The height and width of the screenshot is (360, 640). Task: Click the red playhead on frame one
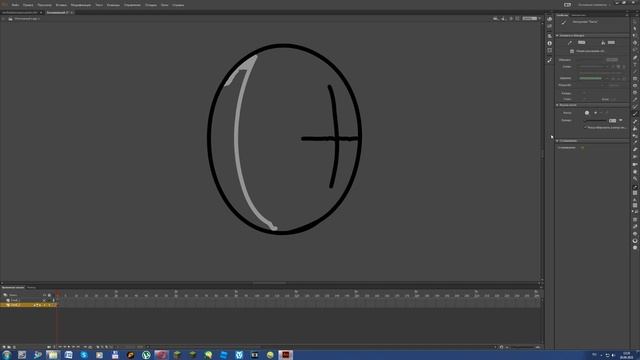click(x=57, y=293)
